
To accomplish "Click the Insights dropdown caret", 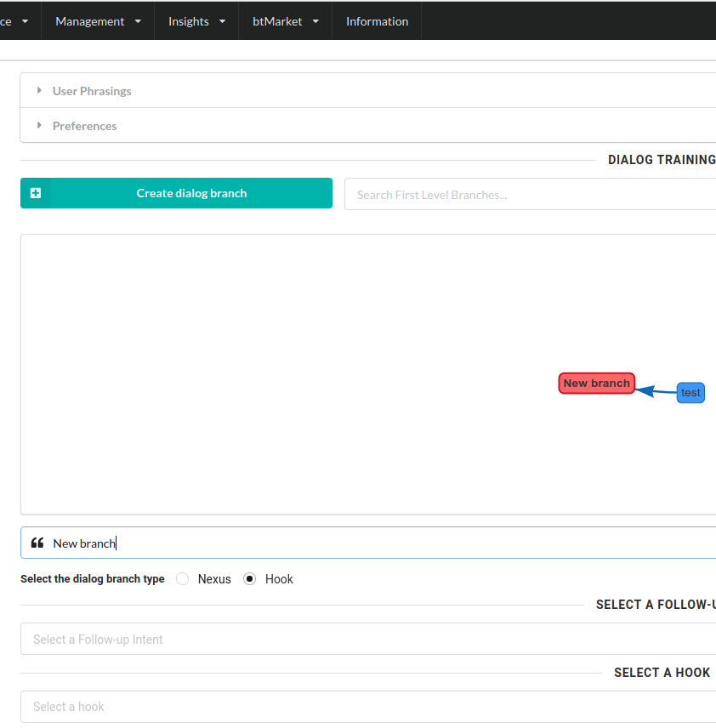I will click(223, 21).
